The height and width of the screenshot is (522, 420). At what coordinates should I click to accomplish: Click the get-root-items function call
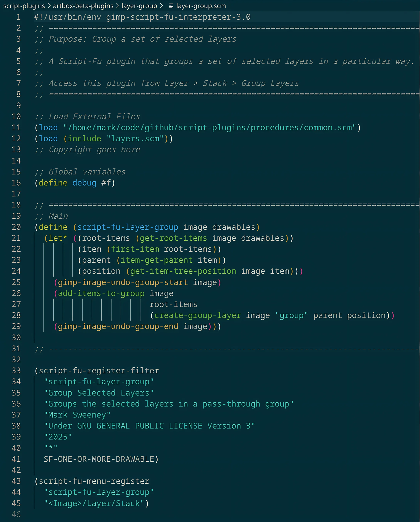pos(173,238)
